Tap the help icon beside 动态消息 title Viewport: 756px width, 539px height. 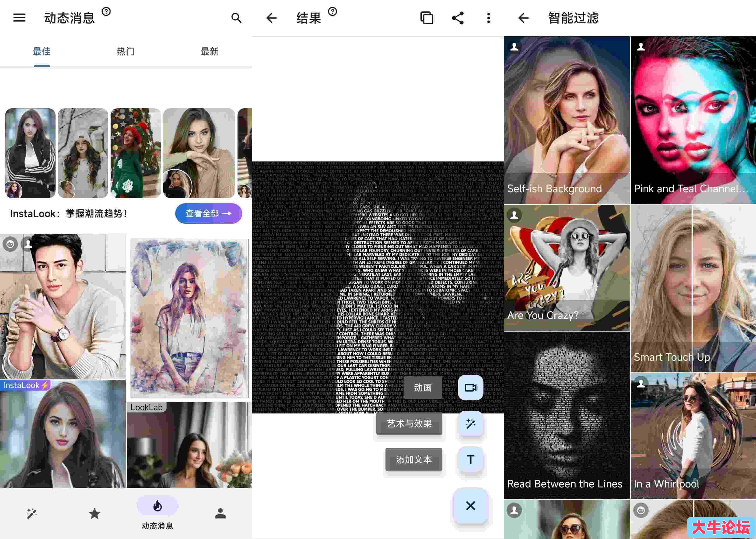pyautogui.click(x=106, y=12)
